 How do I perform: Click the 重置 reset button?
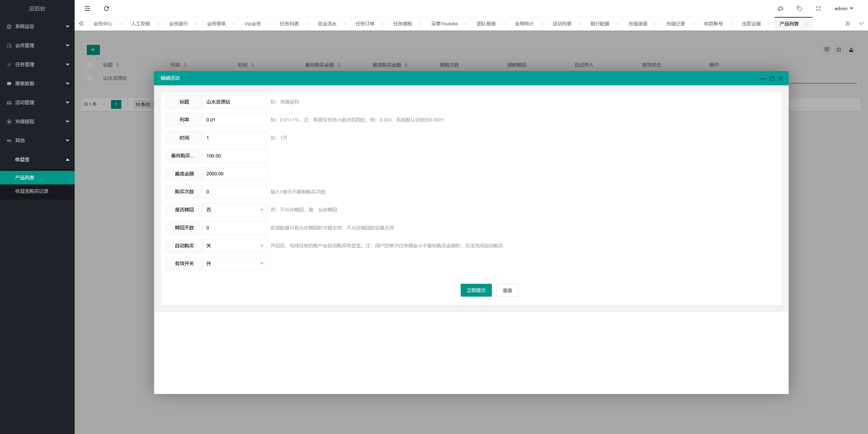coord(507,290)
